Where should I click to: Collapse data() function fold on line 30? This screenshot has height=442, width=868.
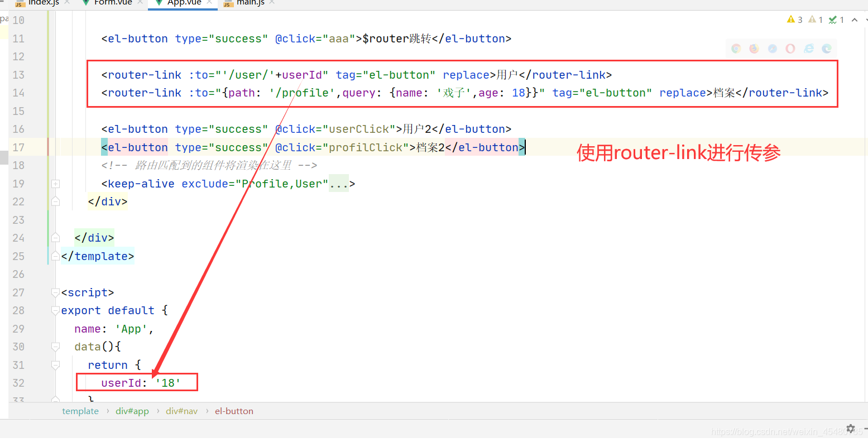click(x=55, y=347)
